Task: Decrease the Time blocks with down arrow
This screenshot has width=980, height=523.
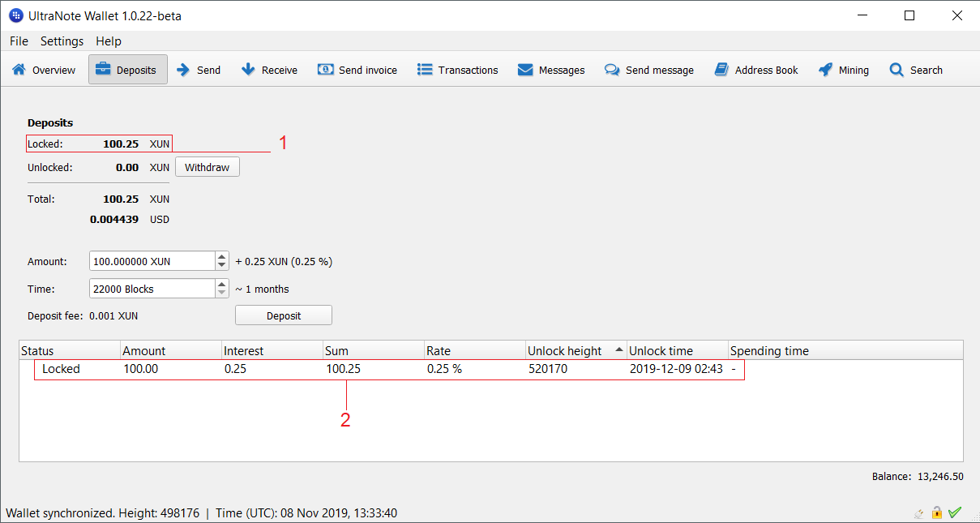Action: point(222,293)
